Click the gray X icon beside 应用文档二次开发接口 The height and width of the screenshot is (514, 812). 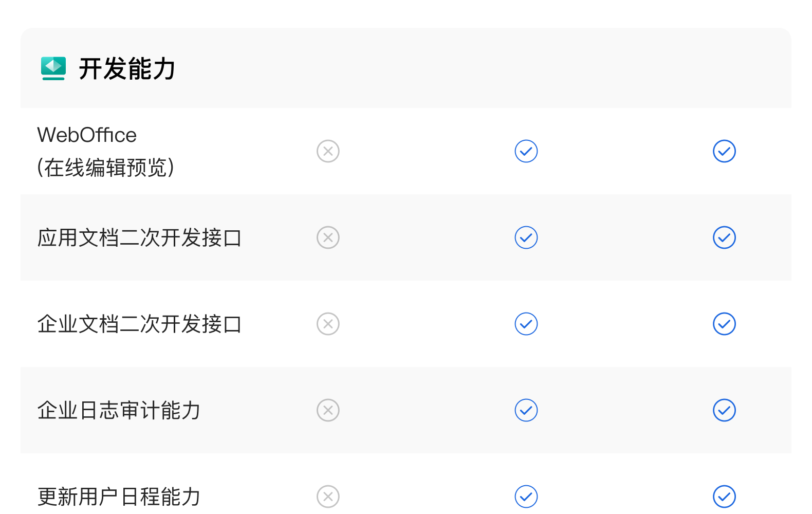[328, 237]
